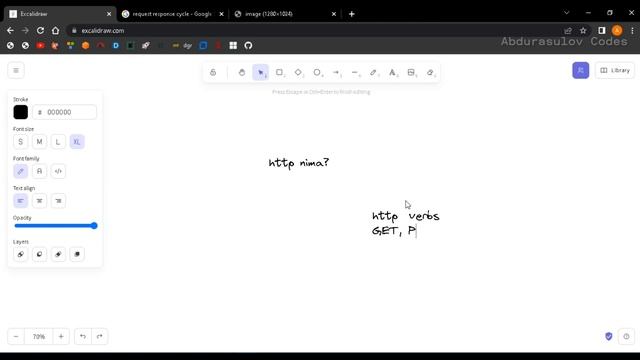This screenshot has width=640, height=360.
Task: Open a new browser tab
Action: point(351,14)
